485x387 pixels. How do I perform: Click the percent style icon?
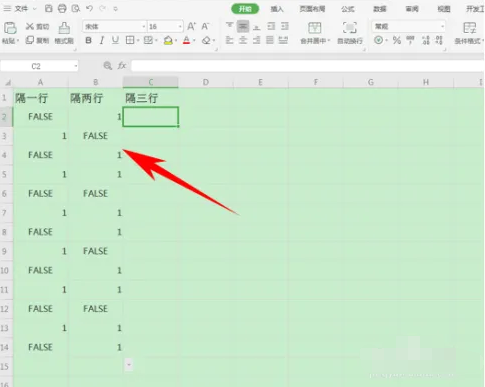[x=396, y=40]
